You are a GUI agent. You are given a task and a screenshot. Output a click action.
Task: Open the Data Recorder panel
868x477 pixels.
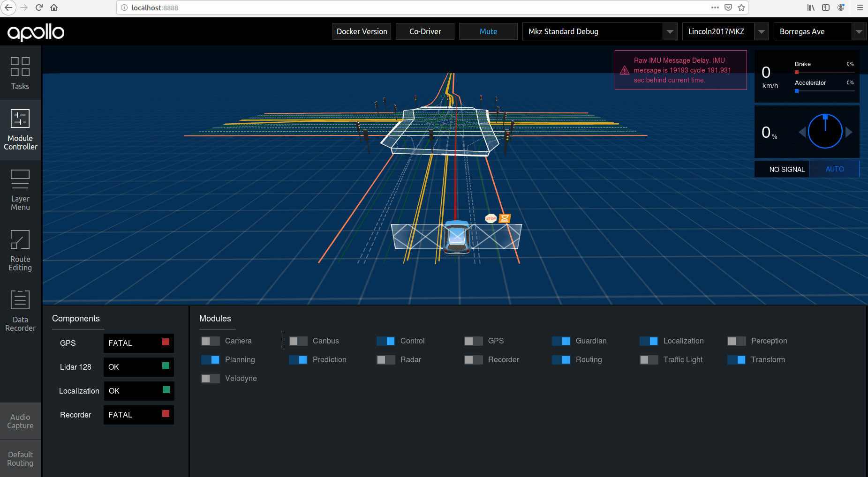pos(20,311)
